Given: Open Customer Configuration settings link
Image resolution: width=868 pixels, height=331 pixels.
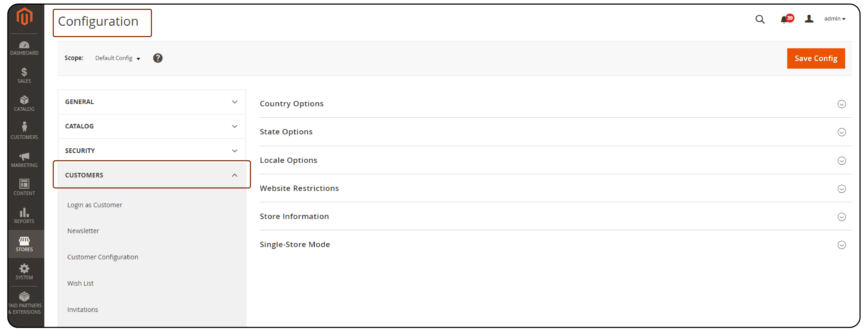Looking at the screenshot, I should click(103, 257).
